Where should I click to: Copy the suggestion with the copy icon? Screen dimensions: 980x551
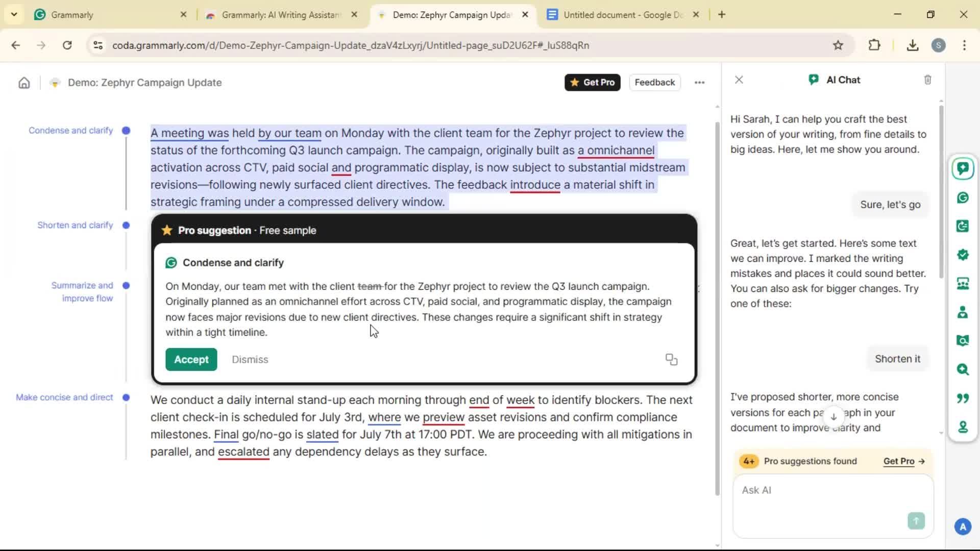671,360
